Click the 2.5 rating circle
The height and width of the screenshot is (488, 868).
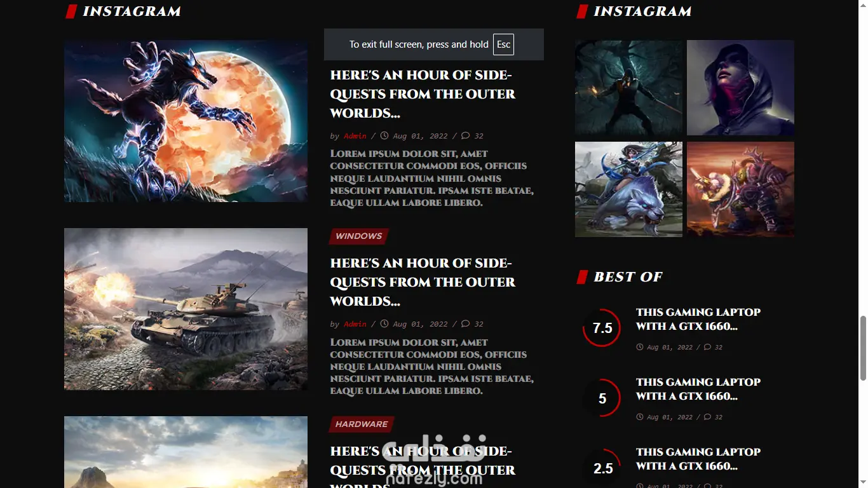pyautogui.click(x=602, y=468)
